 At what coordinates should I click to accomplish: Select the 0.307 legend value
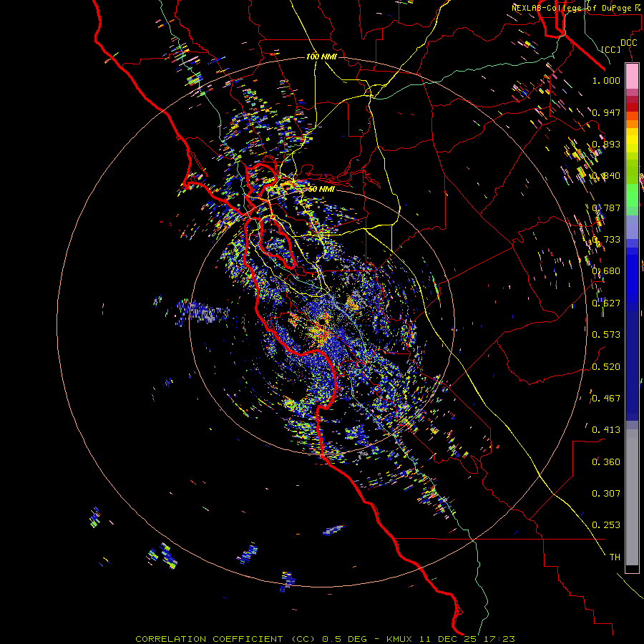tap(606, 494)
